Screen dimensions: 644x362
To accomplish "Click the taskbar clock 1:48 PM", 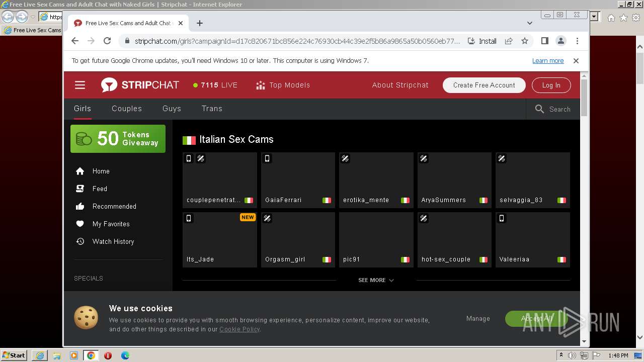I will point(618,355).
